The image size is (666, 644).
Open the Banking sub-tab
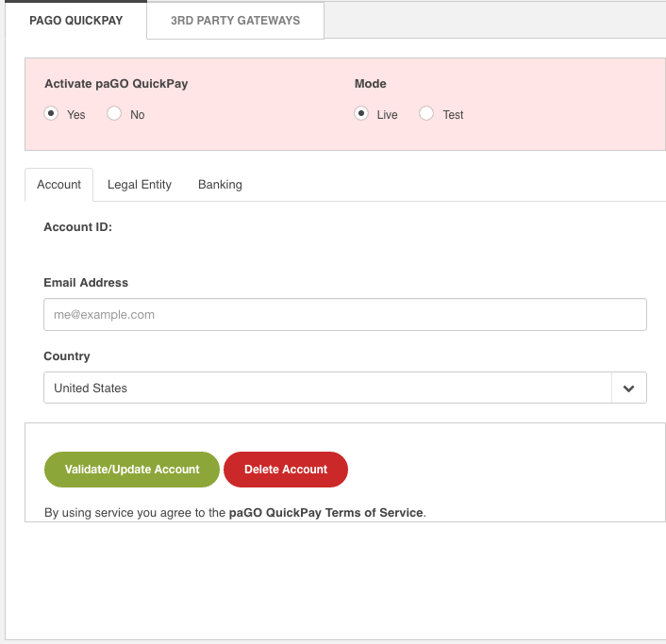tap(220, 185)
